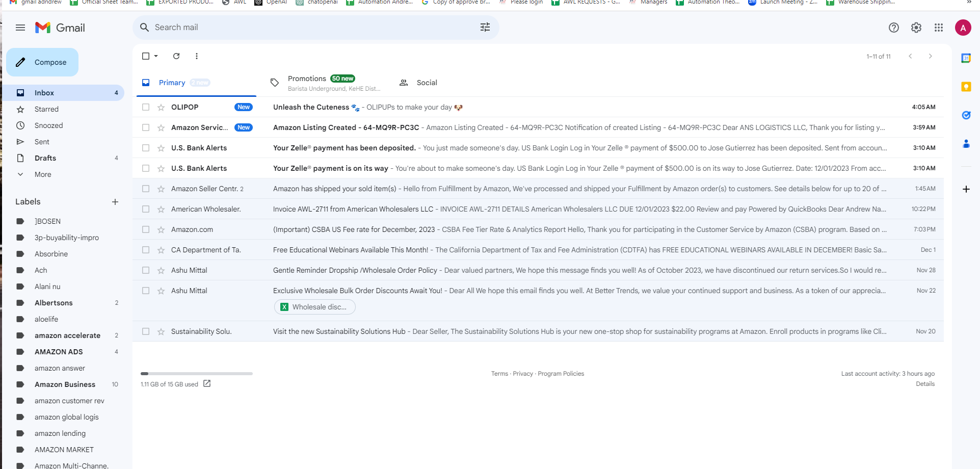Open the Program Policies link
980x469 pixels.
click(x=561, y=374)
